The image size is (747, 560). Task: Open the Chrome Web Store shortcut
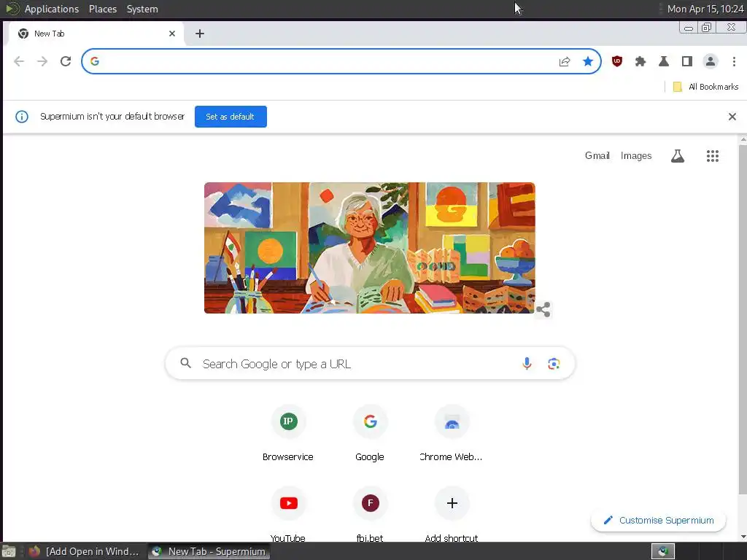(x=452, y=433)
